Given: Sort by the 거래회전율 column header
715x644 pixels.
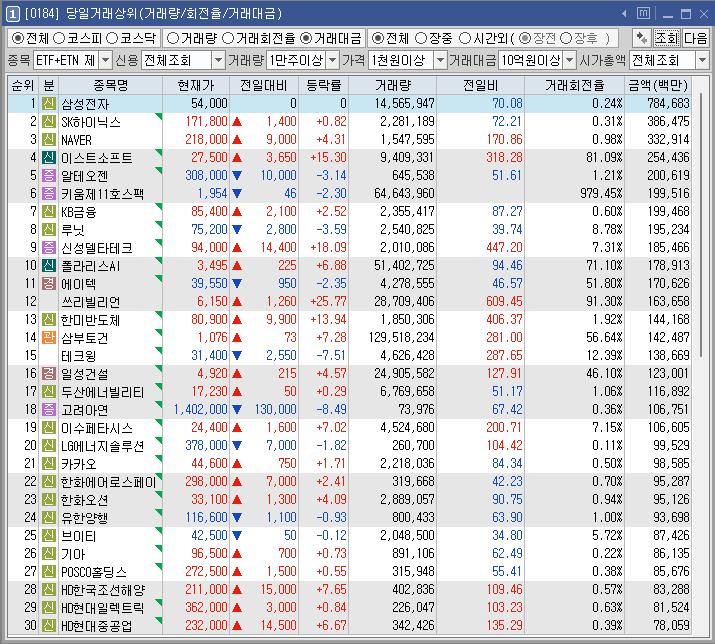Looking at the screenshot, I should tap(575, 85).
